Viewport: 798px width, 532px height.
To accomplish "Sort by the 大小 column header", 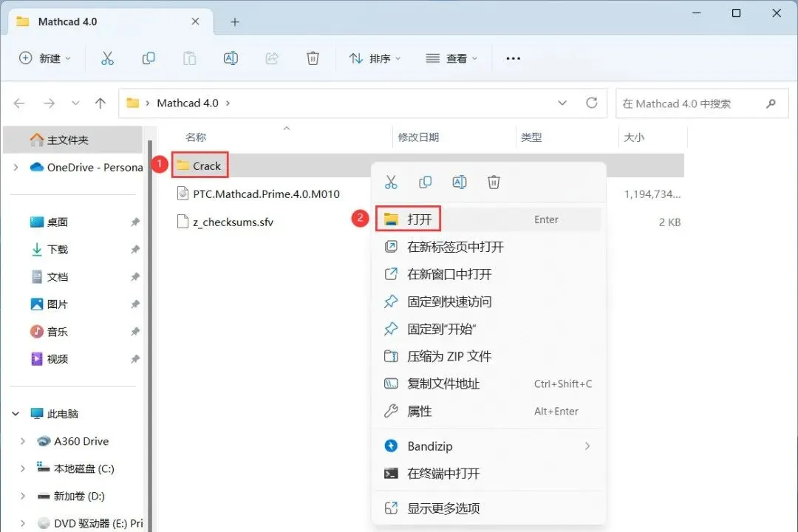I will pos(634,137).
